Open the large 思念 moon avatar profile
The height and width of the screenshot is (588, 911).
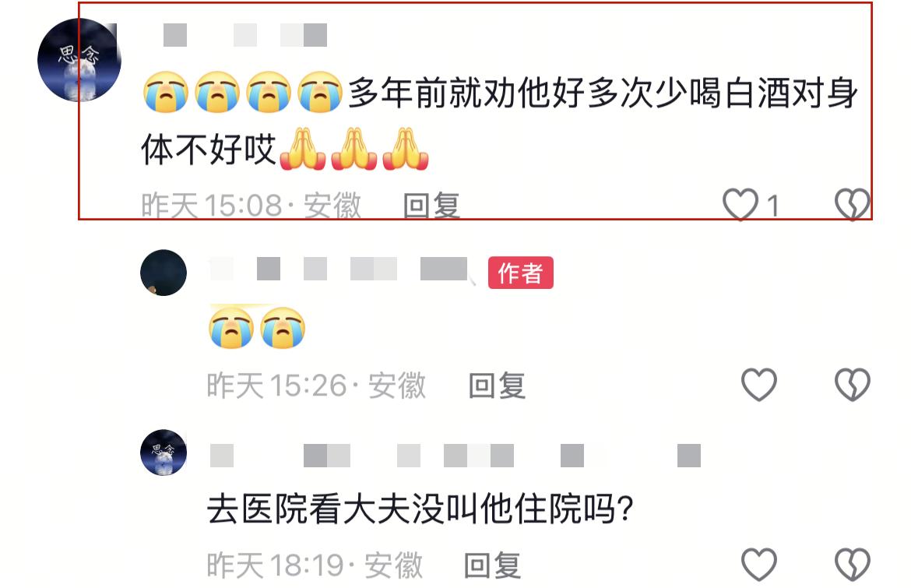(79, 60)
